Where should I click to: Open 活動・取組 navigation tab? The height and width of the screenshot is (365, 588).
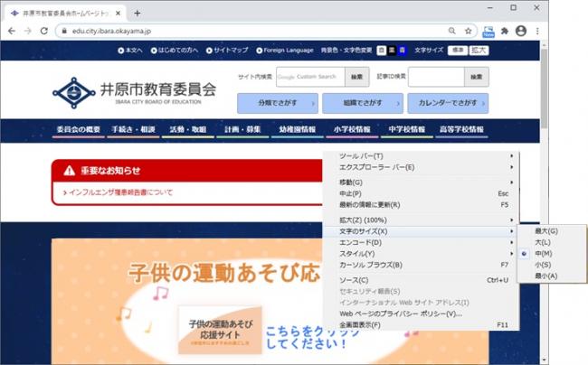pyautogui.click(x=188, y=129)
